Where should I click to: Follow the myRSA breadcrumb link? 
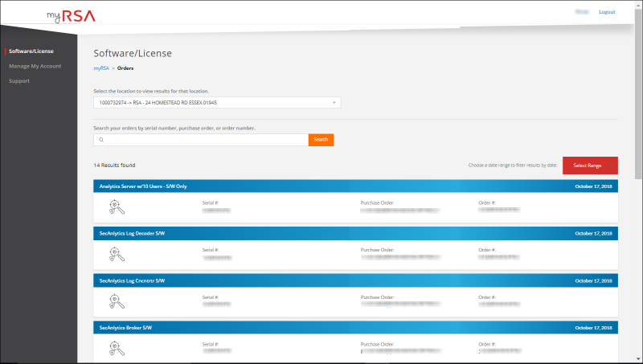pos(101,68)
